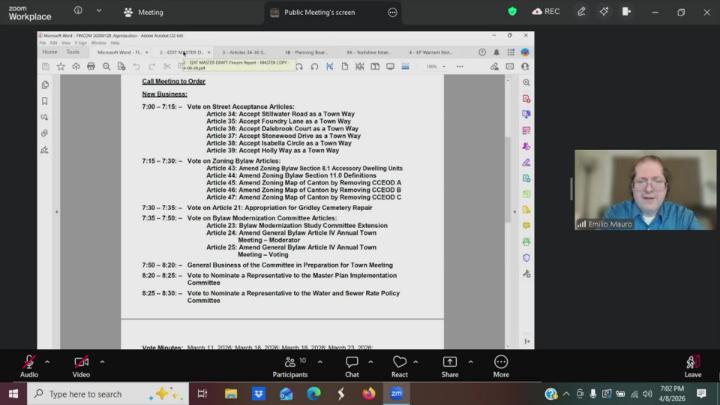The height and width of the screenshot is (405, 720).
Task: Open the meeting info icon
Action: [x=78, y=12]
